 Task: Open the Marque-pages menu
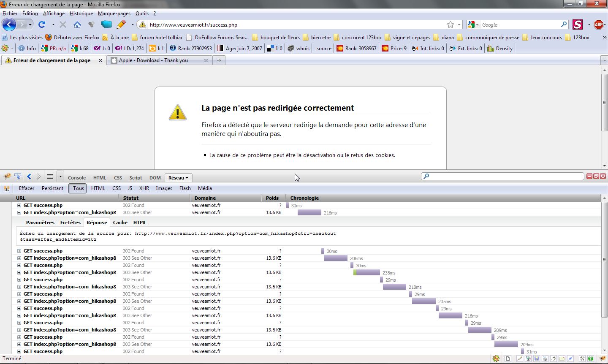tap(114, 14)
